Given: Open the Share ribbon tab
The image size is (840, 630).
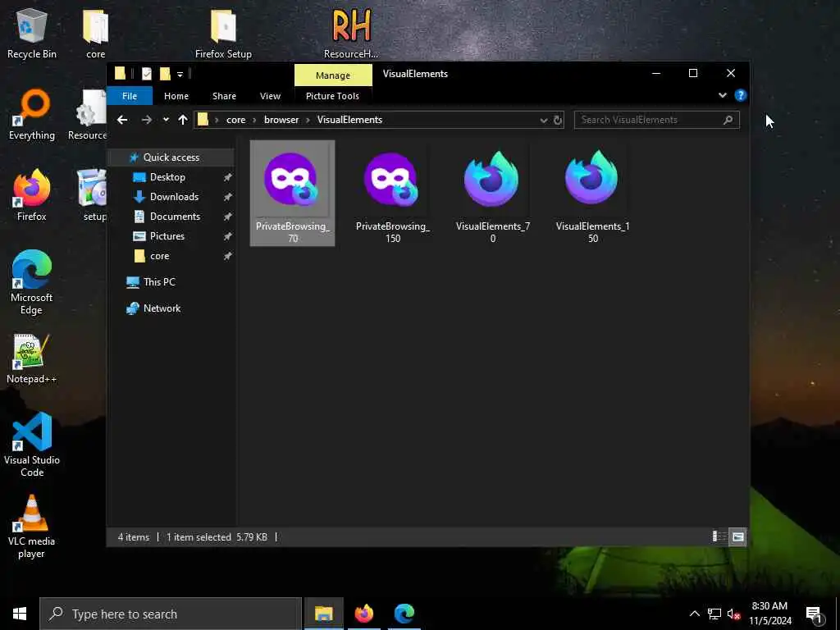Looking at the screenshot, I should coord(224,96).
